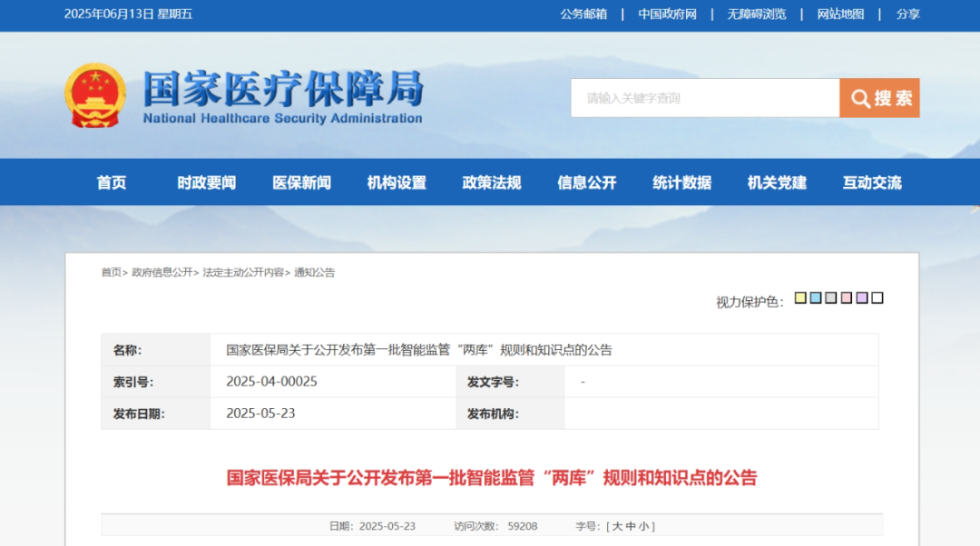The width and height of the screenshot is (980, 546).
Task: Click the national emblem logo
Action: [x=94, y=94]
